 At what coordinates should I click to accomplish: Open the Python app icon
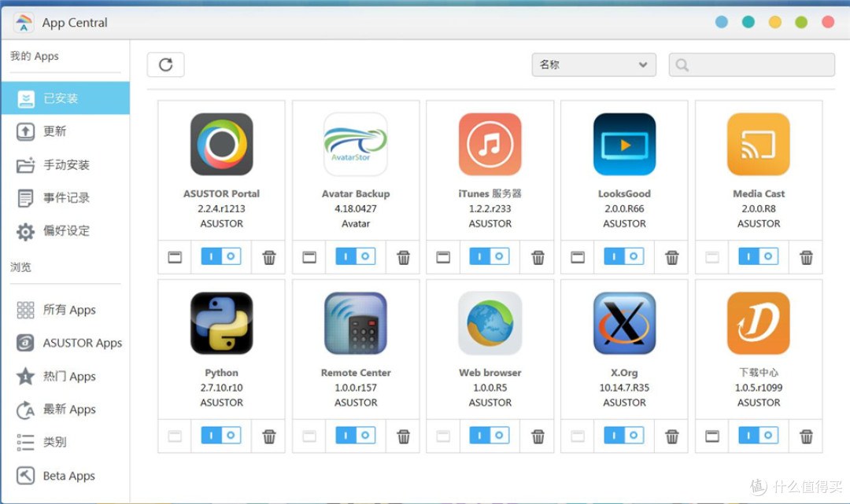tap(222, 323)
